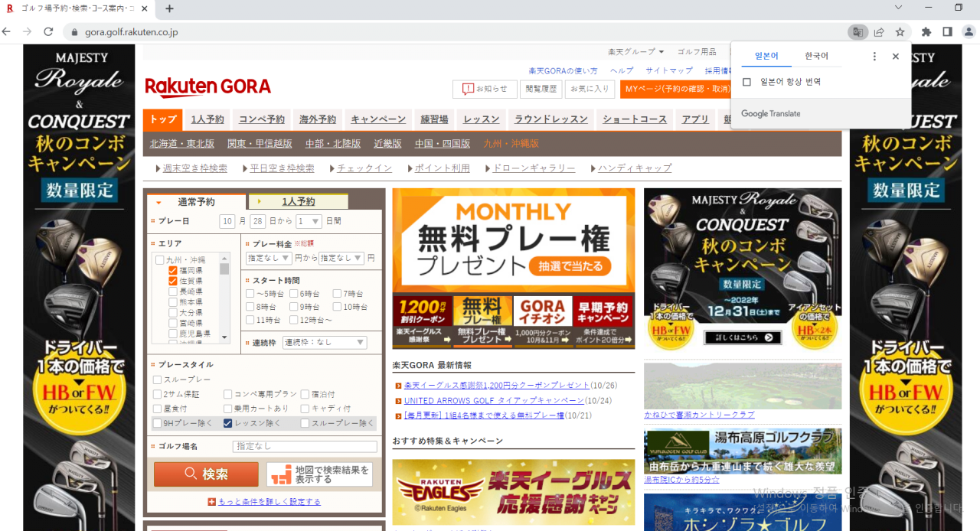980x531 pixels.
Task: Select the 通常予約 form tab
Action: coord(197,202)
